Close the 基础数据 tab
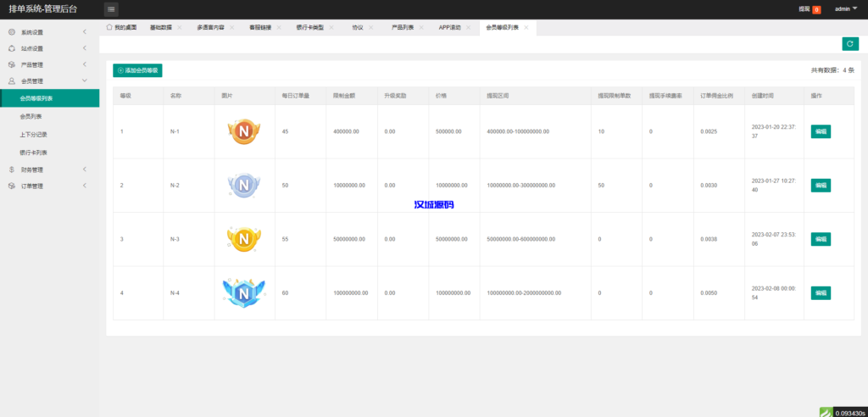The image size is (868, 417). [180, 28]
